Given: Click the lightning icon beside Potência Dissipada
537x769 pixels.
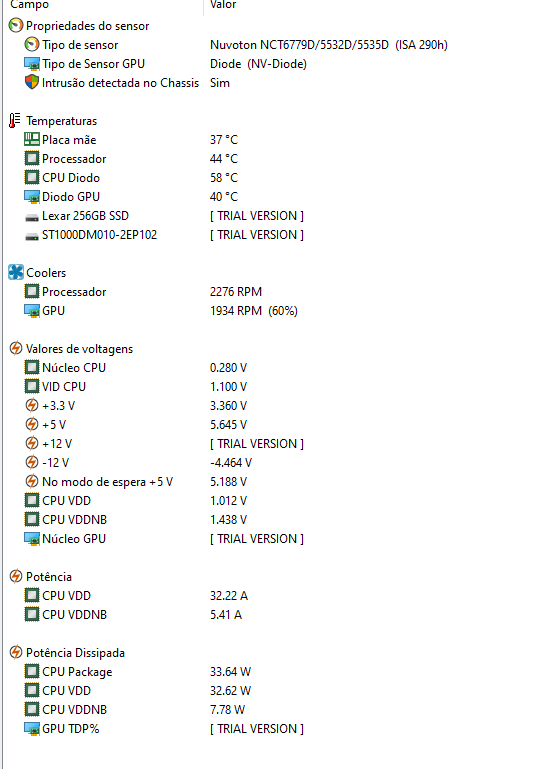Looking at the screenshot, I should pos(16,653).
